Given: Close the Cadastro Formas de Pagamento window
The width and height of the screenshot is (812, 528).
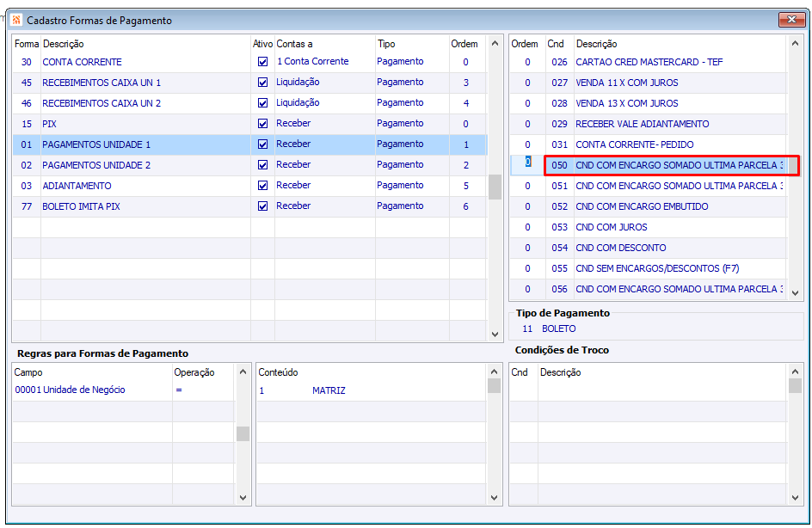Looking at the screenshot, I should [791, 20].
